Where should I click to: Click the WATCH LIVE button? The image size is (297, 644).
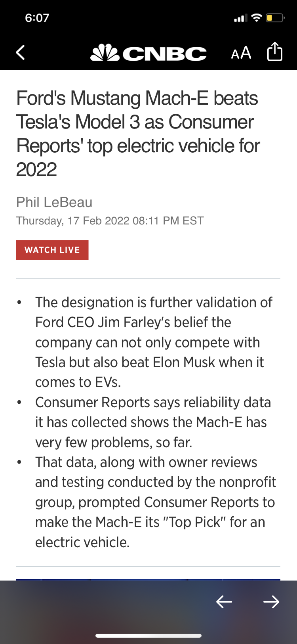point(52,250)
